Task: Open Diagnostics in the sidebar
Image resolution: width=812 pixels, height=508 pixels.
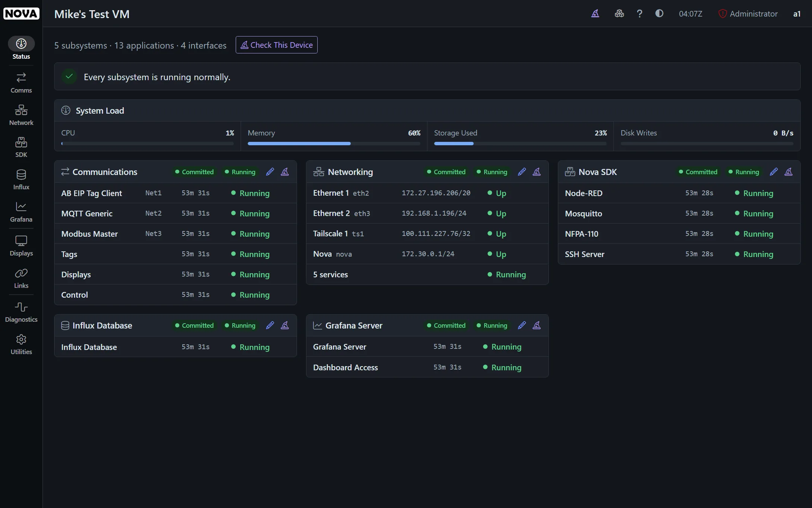Action: 21,312
